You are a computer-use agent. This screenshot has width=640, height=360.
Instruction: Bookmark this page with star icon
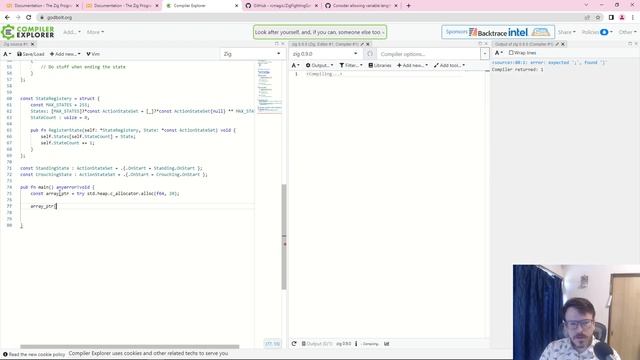tap(598, 18)
